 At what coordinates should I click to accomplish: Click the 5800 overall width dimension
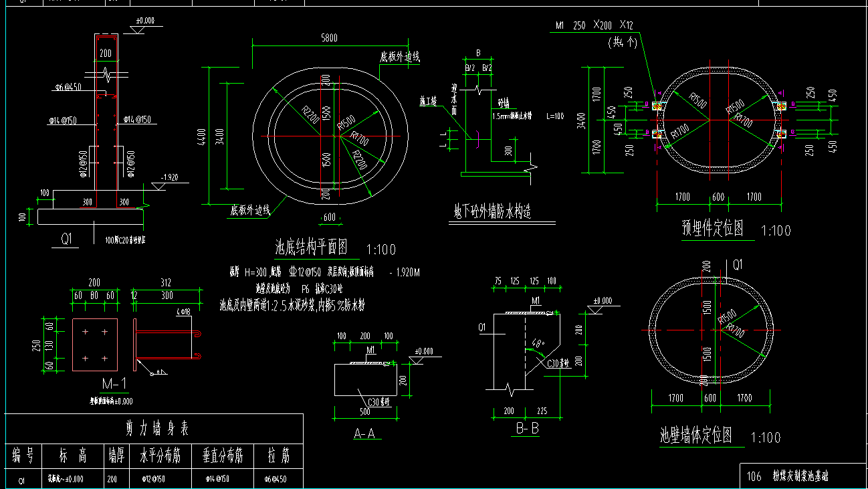point(329,38)
